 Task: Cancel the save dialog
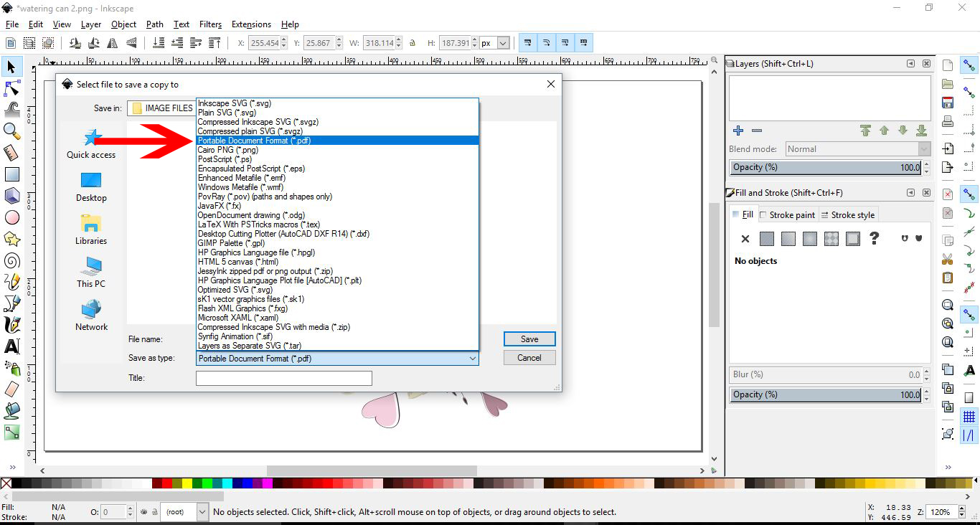(x=529, y=357)
